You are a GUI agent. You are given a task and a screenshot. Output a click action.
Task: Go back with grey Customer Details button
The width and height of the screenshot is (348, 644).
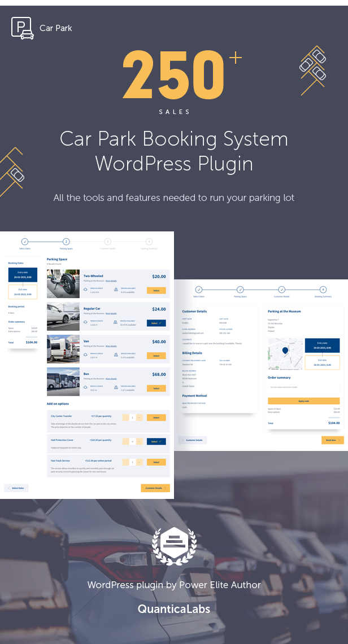point(193,440)
